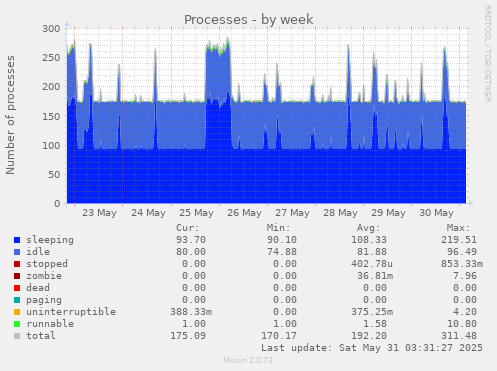Click the 'Last update' timestamp line
This screenshot has width=497, height=371.
tap(372, 348)
